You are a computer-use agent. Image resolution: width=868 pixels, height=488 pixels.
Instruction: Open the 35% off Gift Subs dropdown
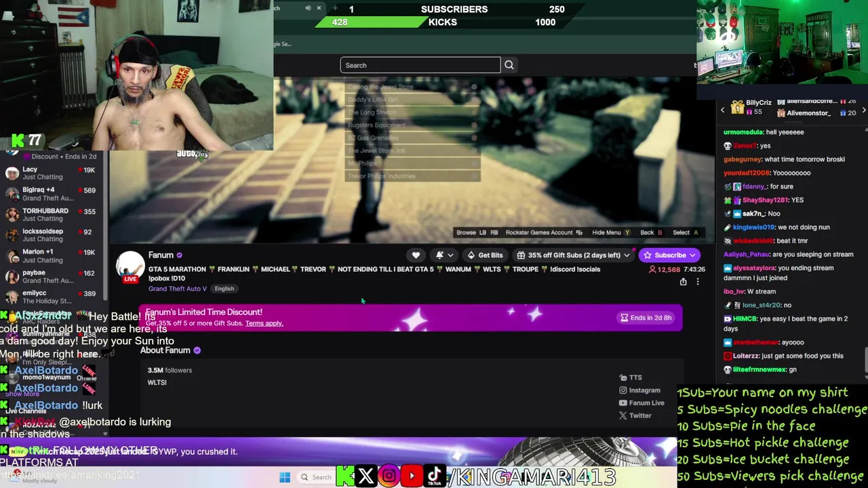[x=573, y=255]
